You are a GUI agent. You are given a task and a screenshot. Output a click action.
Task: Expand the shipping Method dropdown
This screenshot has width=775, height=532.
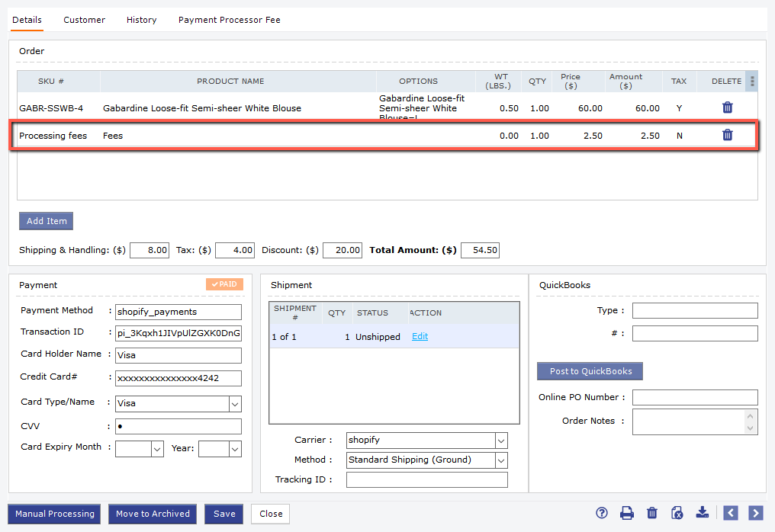[500, 460]
